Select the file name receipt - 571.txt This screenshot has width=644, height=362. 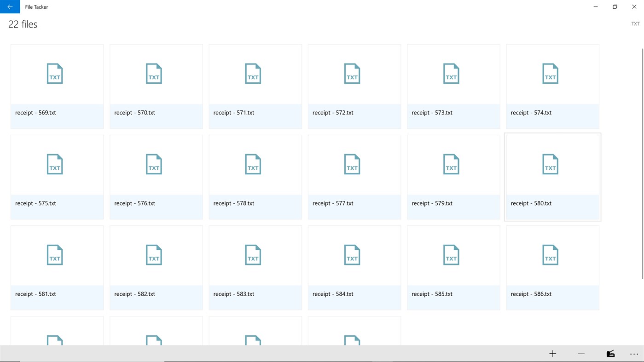[234, 113]
